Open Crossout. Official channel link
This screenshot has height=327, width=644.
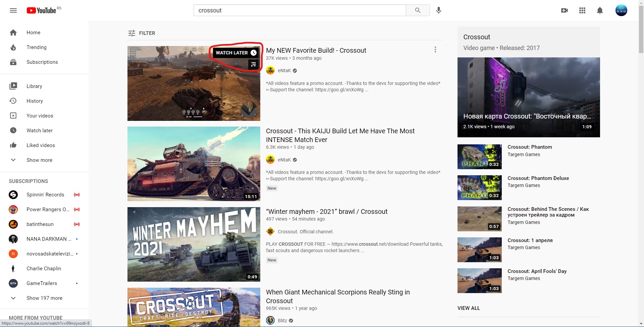(x=306, y=232)
